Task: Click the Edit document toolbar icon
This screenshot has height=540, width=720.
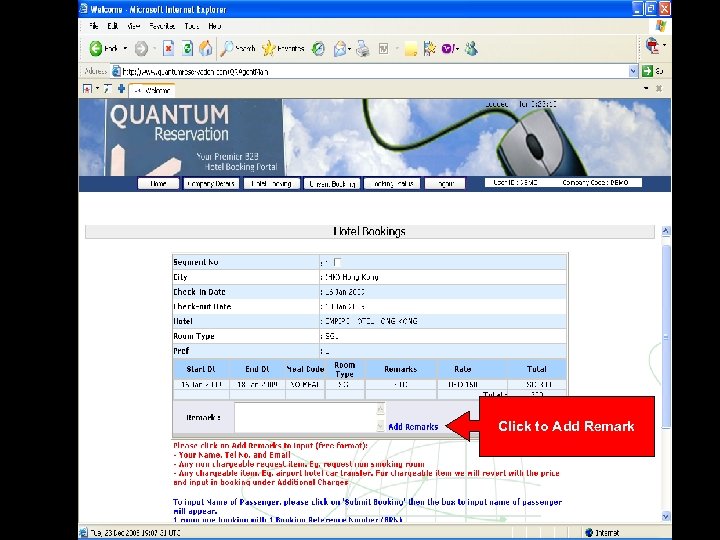Action: pyautogui.click(x=384, y=48)
